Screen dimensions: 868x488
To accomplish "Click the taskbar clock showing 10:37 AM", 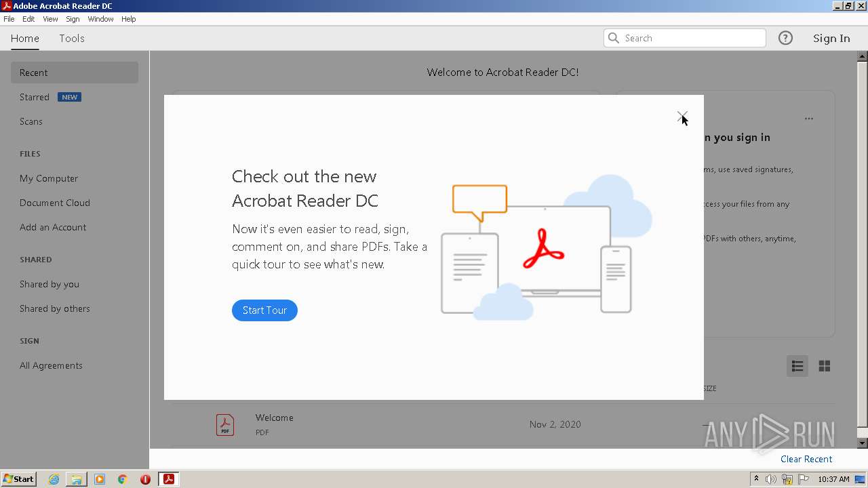I will [x=833, y=479].
